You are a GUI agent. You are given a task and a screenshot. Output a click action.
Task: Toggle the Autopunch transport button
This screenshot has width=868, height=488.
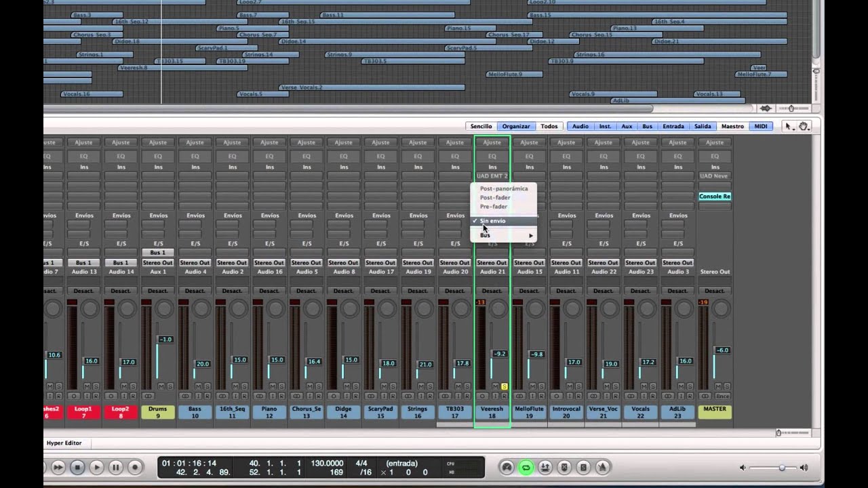[x=545, y=467]
